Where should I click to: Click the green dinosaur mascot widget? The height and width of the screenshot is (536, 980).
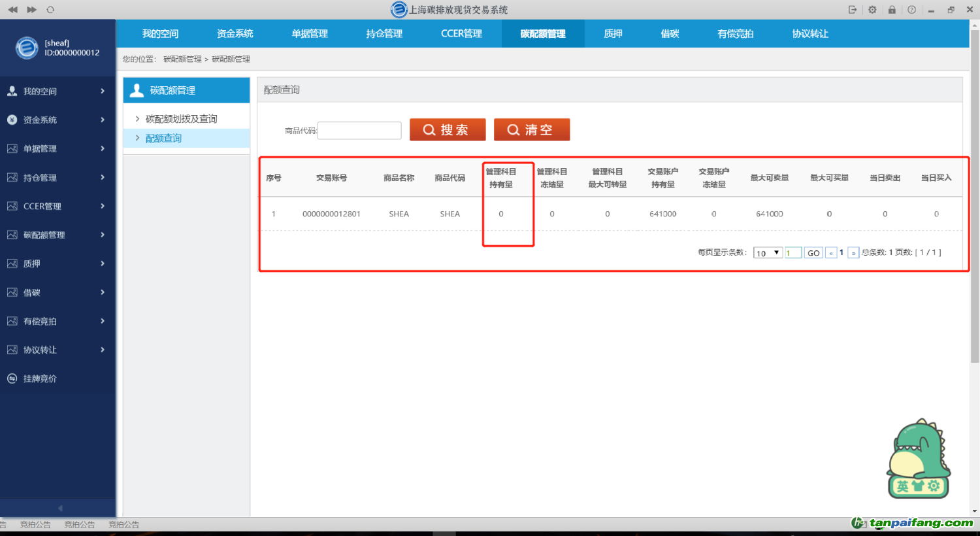click(918, 458)
